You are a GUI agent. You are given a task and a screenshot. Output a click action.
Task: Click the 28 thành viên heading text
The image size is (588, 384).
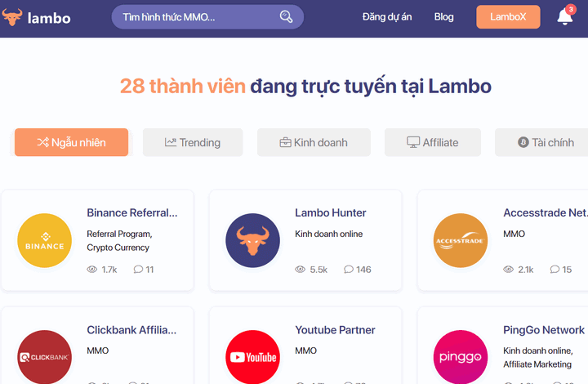click(183, 86)
